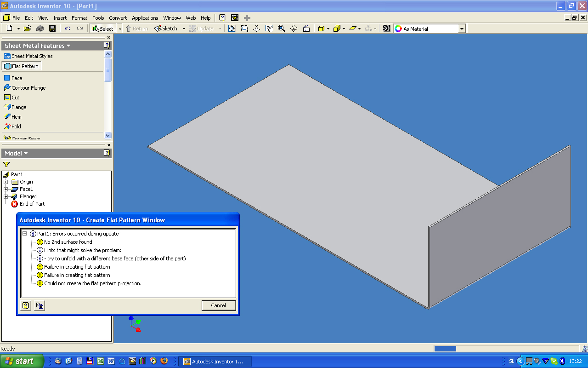Undo the last action
588x368 pixels.
[68, 29]
